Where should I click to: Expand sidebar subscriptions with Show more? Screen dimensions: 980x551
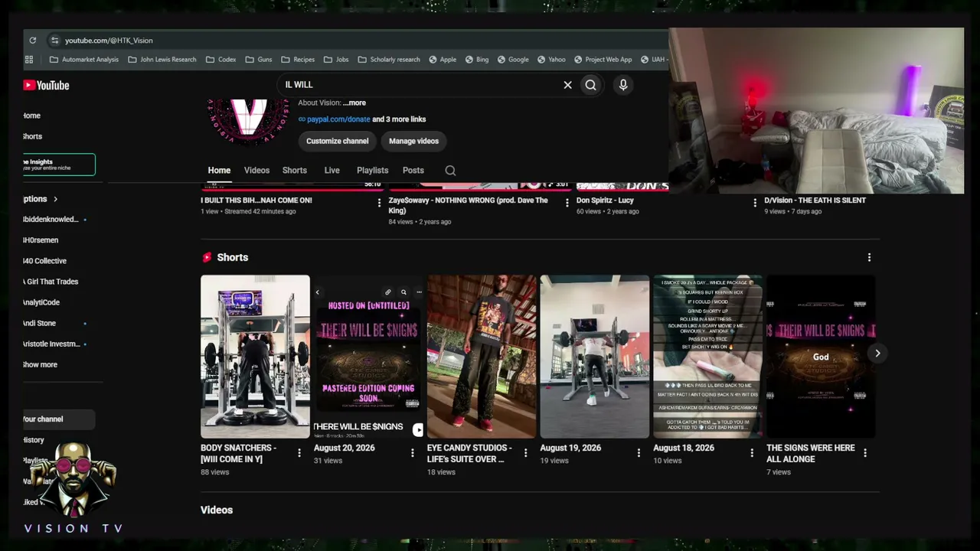40,365
